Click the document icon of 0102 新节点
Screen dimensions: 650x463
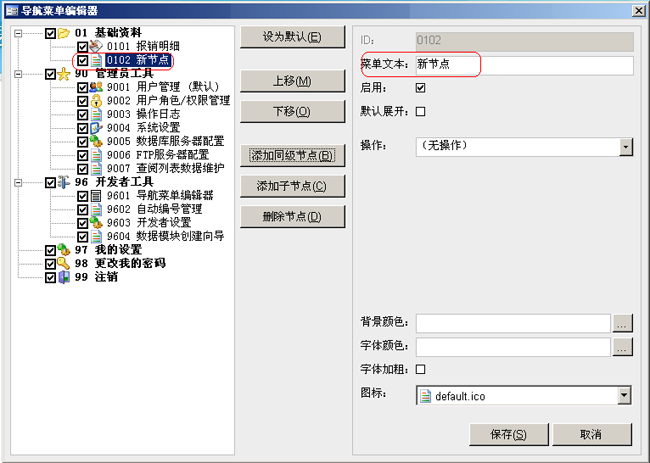[96, 61]
